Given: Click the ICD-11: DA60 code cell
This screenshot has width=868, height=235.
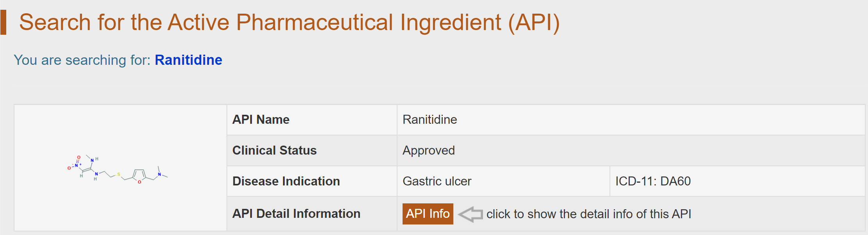Looking at the screenshot, I should [653, 181].
